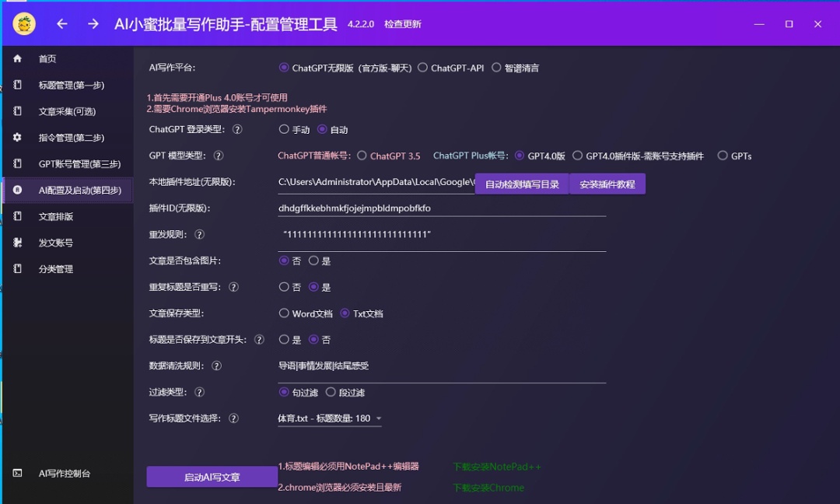Click 启动AI写文章 button
This screenshot has height=504, width=840.
(x=212, y=477)
